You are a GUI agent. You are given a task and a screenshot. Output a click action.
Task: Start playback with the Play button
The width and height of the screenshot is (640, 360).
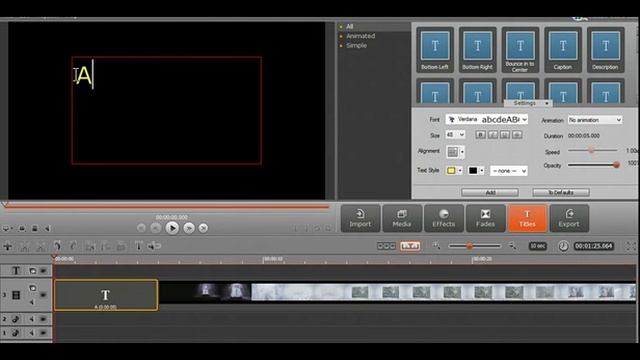tap(172, 228)
